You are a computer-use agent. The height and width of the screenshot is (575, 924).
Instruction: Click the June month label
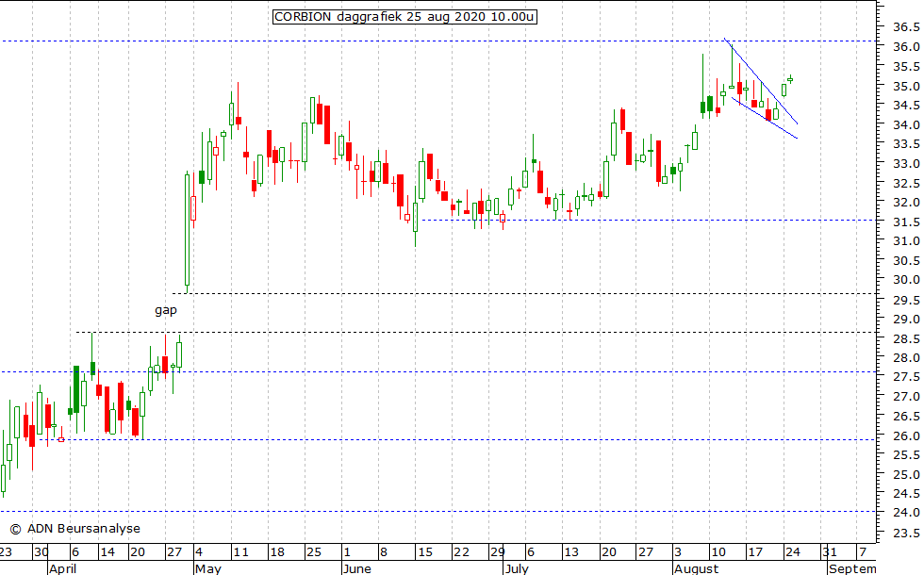357,568
